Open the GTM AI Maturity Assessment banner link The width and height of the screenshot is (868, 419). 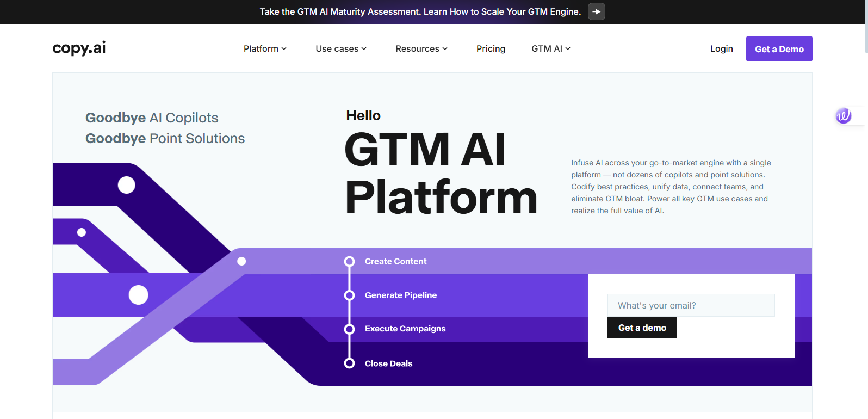click(420, 11)
